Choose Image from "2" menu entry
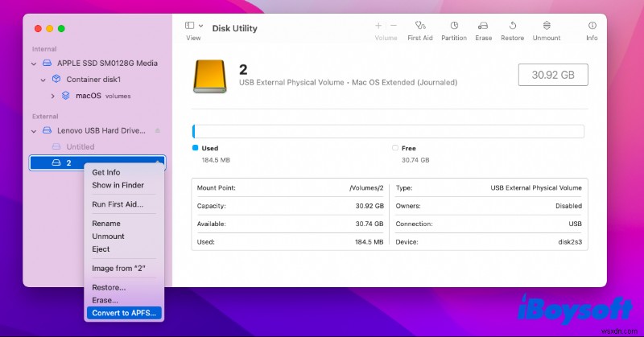The width and height of the screenshot is (644, 337). 118,268
